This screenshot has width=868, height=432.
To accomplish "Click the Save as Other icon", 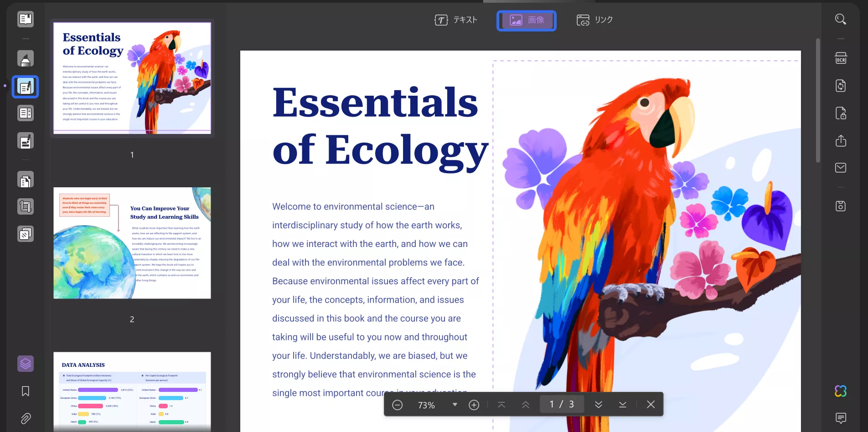I will pos(841,206).
